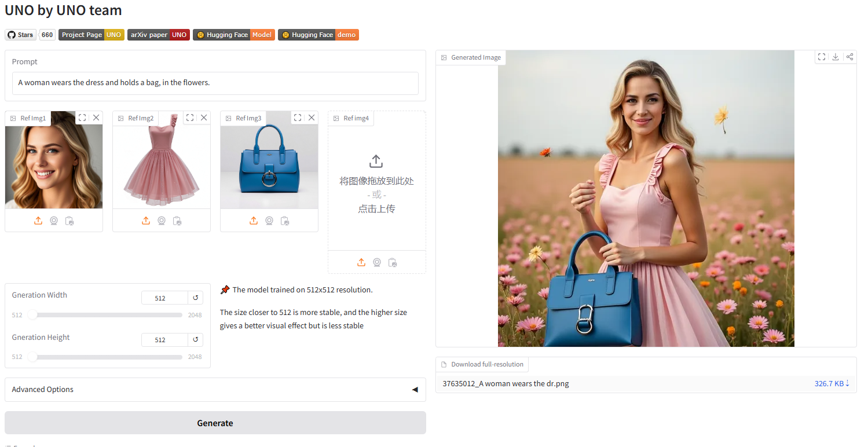
Task: View Ref Img2 in fullscreen
Action: tap(190, 118)
